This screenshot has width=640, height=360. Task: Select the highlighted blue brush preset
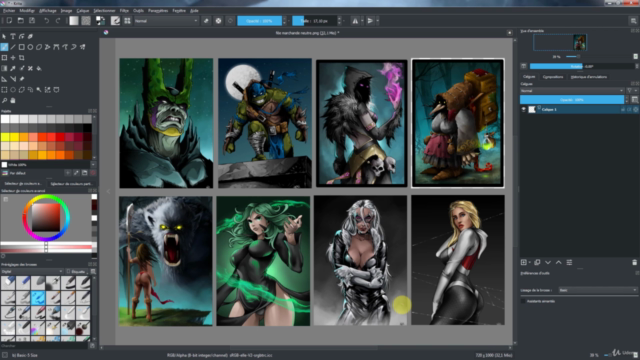(x=38, y=298)
